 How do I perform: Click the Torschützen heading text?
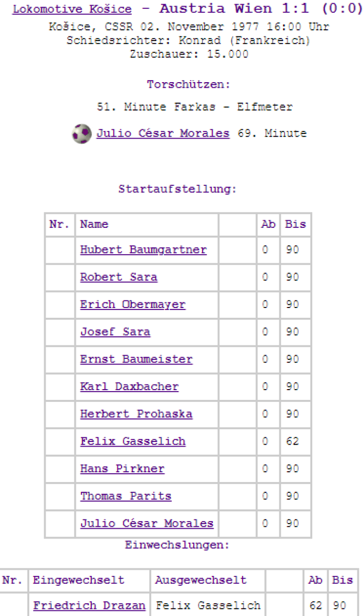click(x=189, y=84)
